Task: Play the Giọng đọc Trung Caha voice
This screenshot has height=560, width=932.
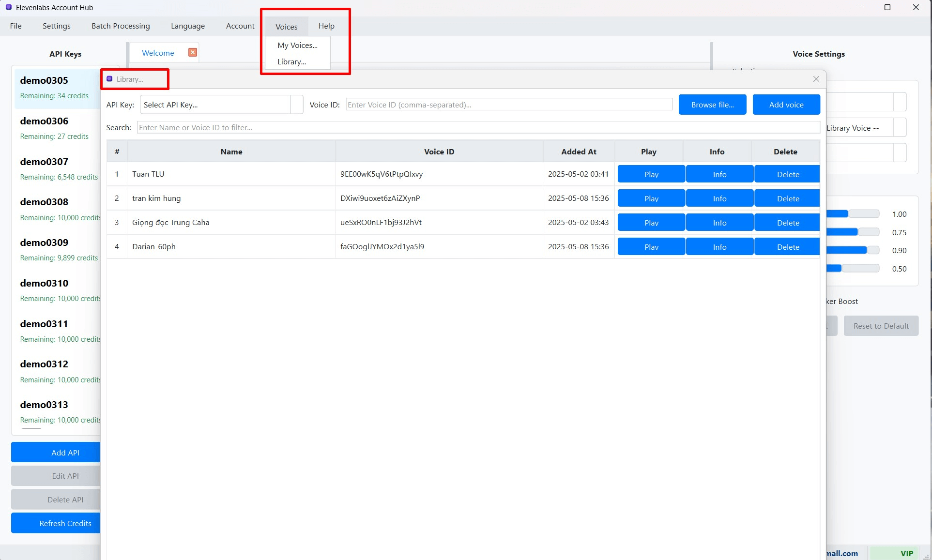Action: coord(651,223)
